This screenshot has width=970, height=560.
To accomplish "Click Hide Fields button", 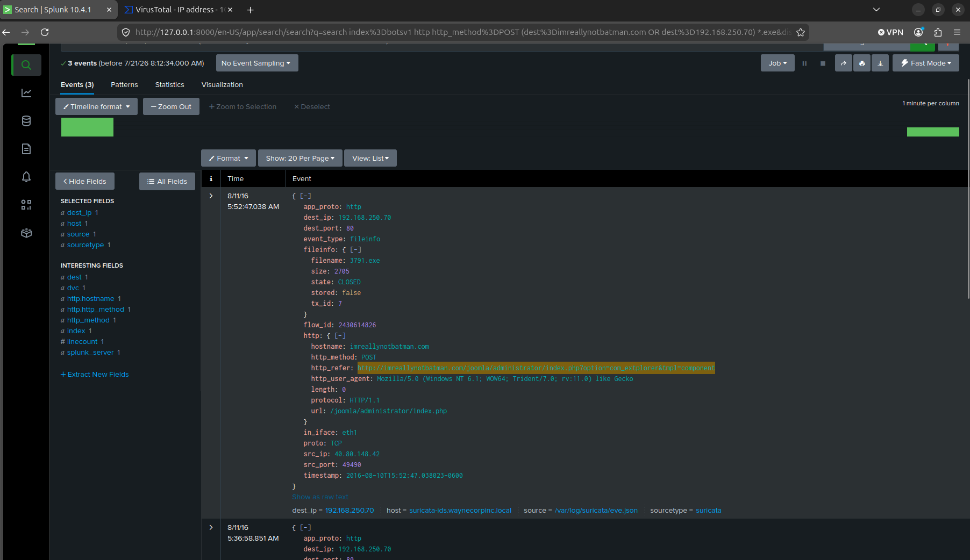I will point(85,181).
